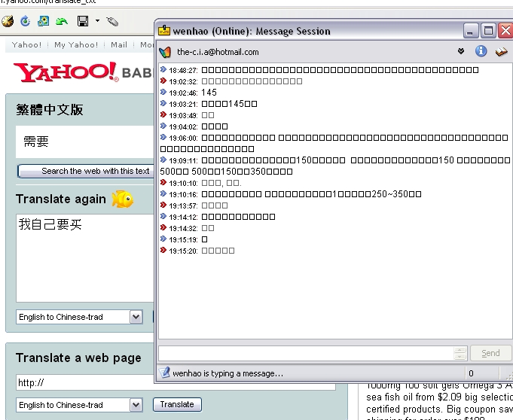Click the red arrow icon of the 19:15:20 message
This screenshot has width=513, height=420.
(x=163, y=251)
